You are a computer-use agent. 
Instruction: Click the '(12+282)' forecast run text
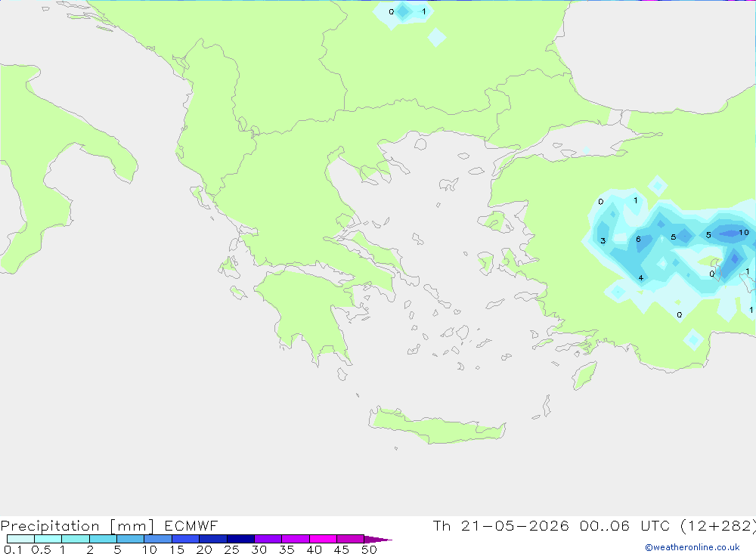point(718,525)
